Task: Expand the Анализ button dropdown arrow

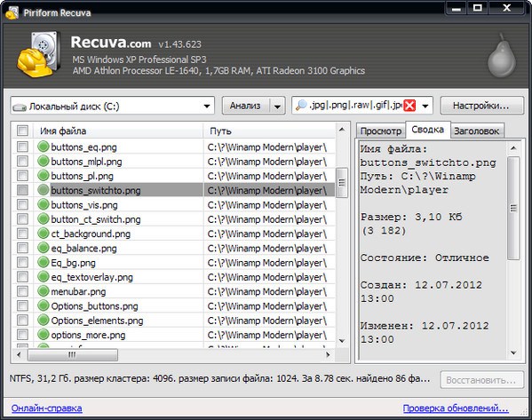Action: click(x=277, y=107)
